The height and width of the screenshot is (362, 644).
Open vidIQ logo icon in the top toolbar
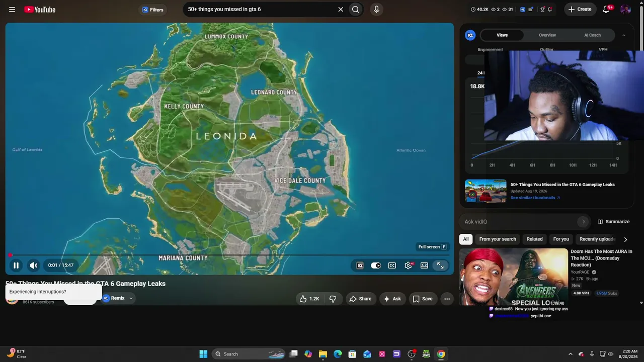[x=523, y=10]
